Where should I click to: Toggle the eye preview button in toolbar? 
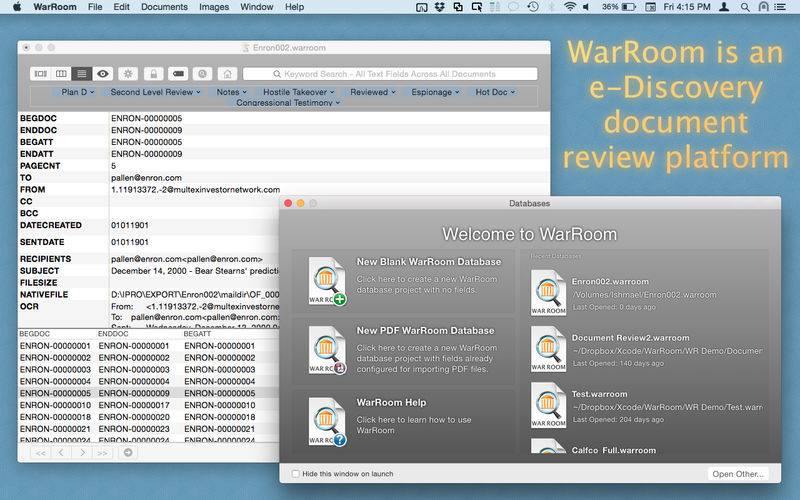103,74
